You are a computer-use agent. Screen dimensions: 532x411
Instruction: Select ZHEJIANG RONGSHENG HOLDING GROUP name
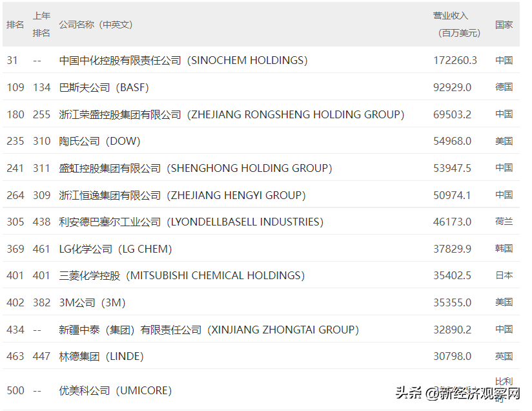coord(232,114)
